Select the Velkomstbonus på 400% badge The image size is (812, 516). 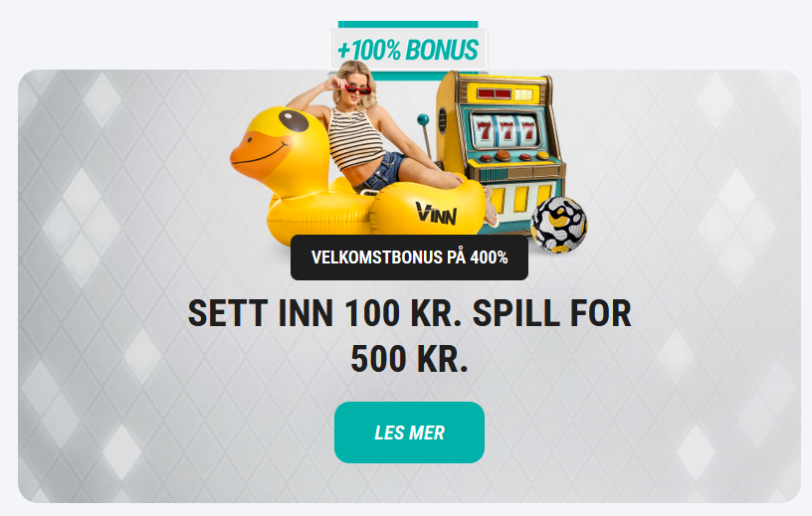pos(409,258)
